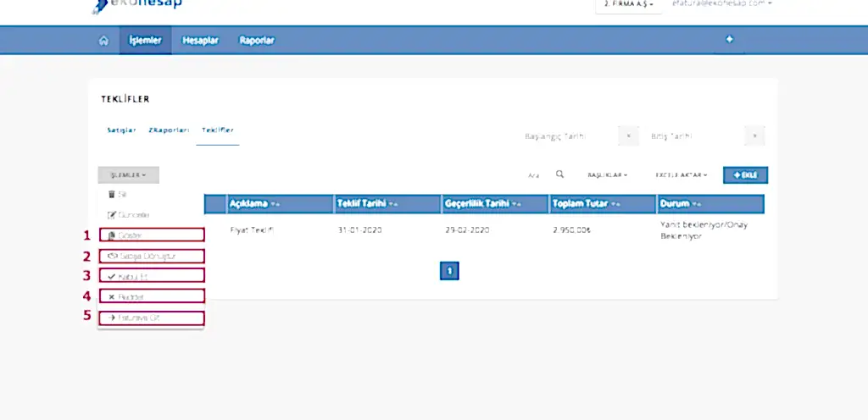This screenshot has height=420, width=868.
Task: Go to the home page icon
Action: tap(103, 41)
